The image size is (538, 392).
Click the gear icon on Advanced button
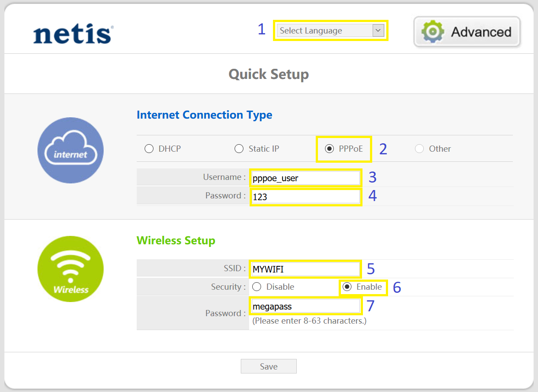pos(432,32)
